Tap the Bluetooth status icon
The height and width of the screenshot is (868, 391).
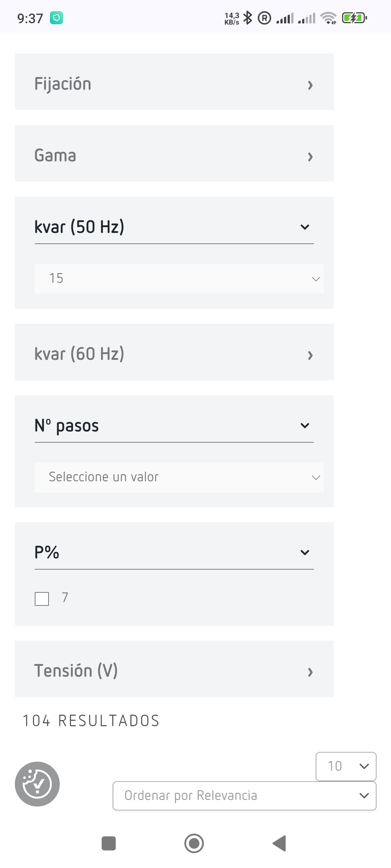248,18
